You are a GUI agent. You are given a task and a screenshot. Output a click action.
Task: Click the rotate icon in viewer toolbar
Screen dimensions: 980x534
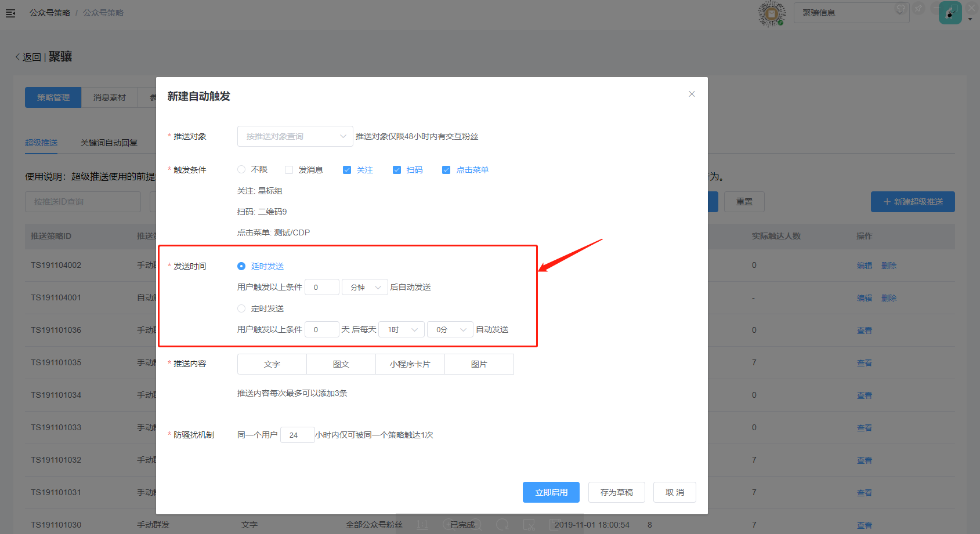coord(502,525)
